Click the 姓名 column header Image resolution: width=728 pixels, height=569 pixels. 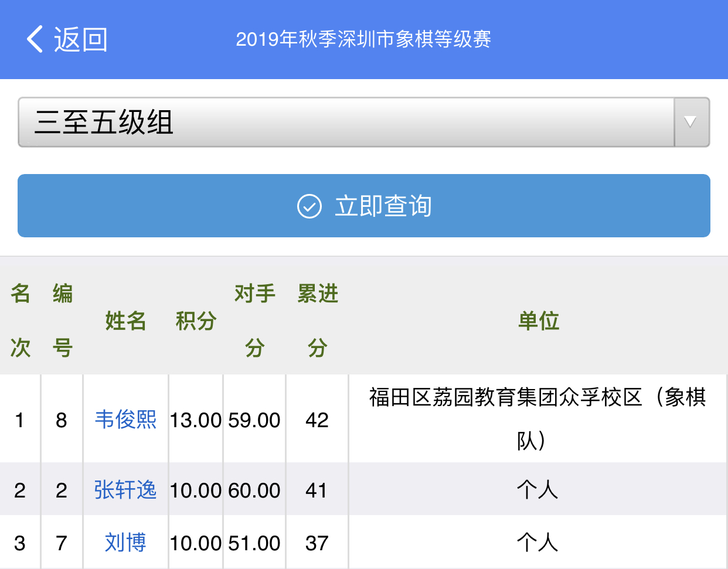[x=125, y=321]
